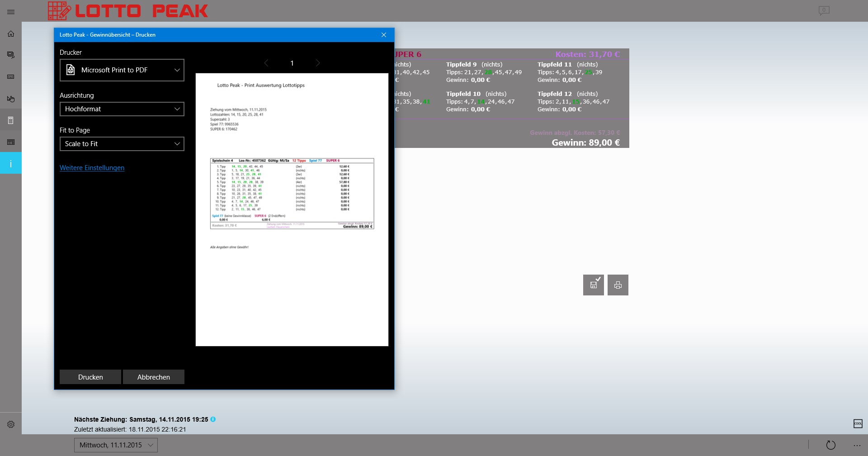Go to the previous preview page
This screenshot has width=868, height=456.
point(266,63)
